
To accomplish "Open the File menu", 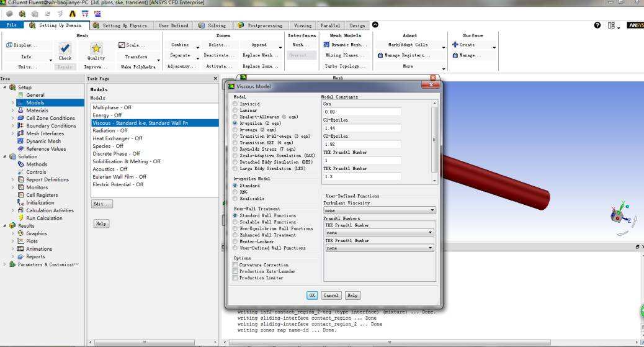I will (12, 25).
